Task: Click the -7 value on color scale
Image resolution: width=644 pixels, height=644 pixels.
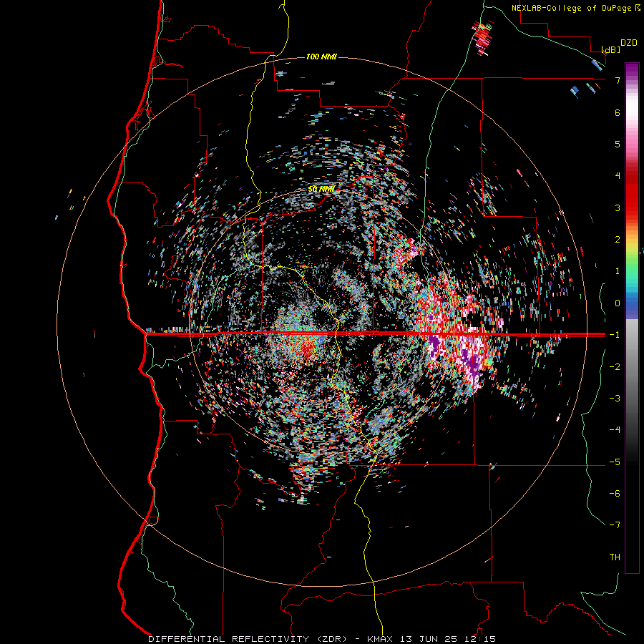Action: (x=615, y=525)
